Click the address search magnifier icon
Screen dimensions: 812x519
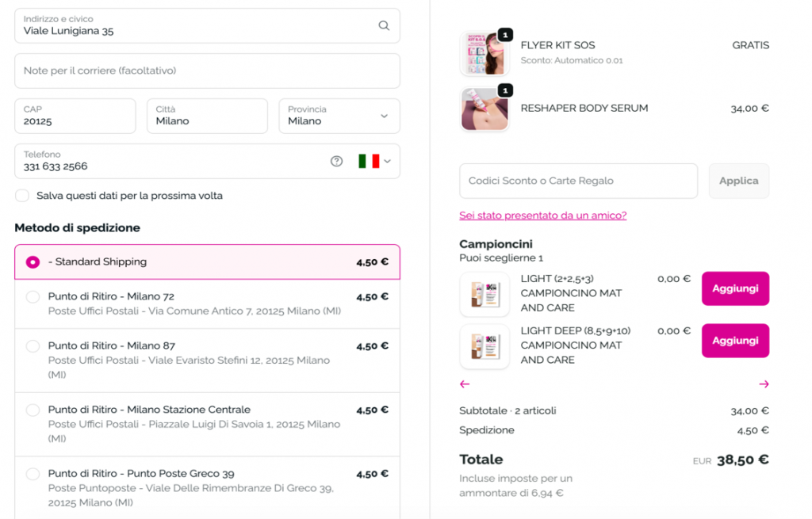pos(384,25)
